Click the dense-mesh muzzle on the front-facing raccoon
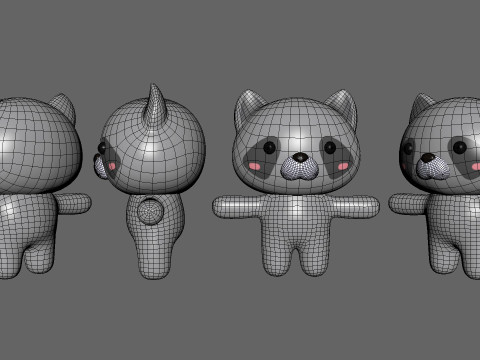Screen dimensions: 480x360 coord(299,168)
